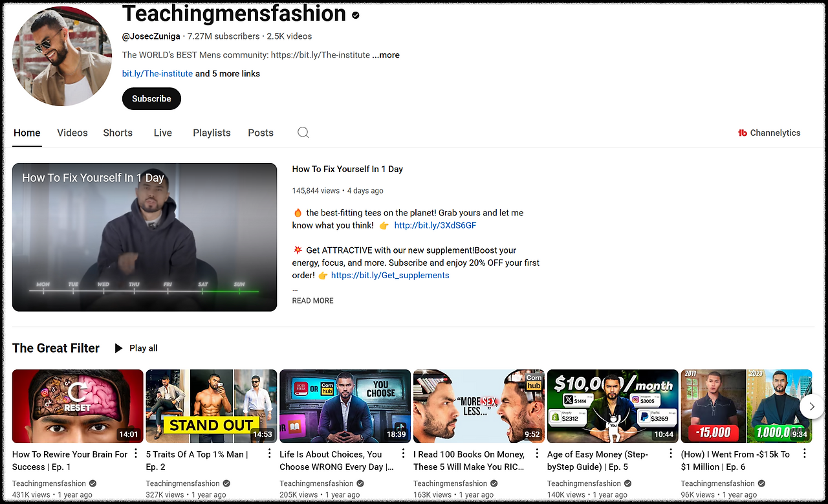This screenshot has height=504, width=828.
Task: Open the Channelytics panel
Action: point(769,133)
